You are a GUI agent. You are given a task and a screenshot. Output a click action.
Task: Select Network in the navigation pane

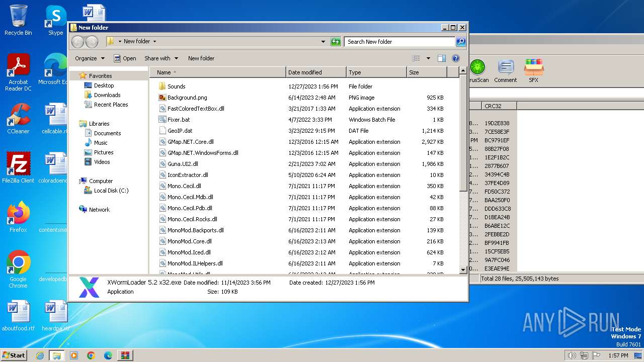click(99, 210)
